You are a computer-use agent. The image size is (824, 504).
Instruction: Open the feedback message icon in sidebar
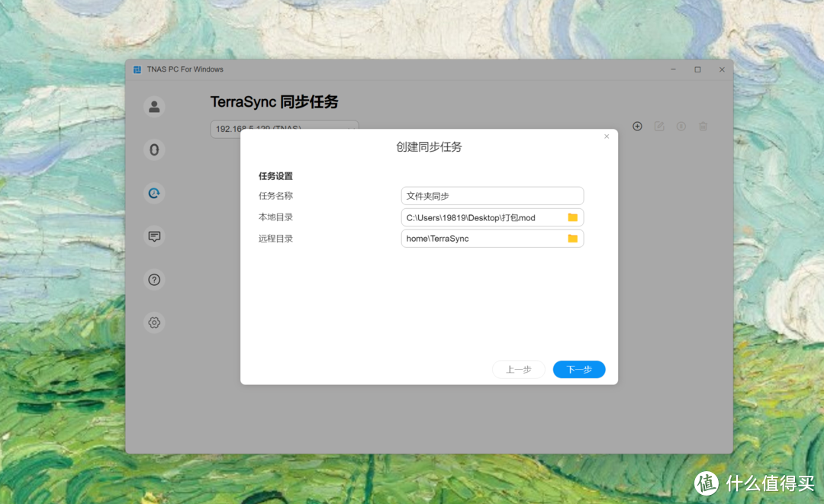(x=154, y=236)
